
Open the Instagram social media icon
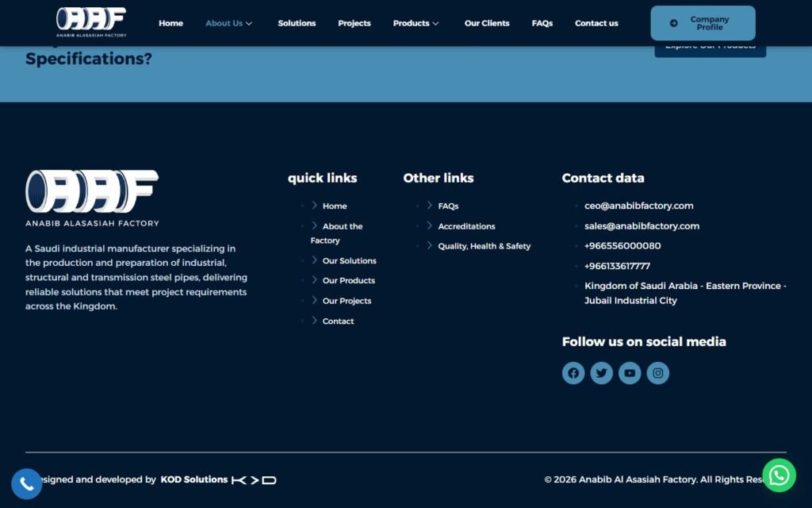(x=657, y=373)
